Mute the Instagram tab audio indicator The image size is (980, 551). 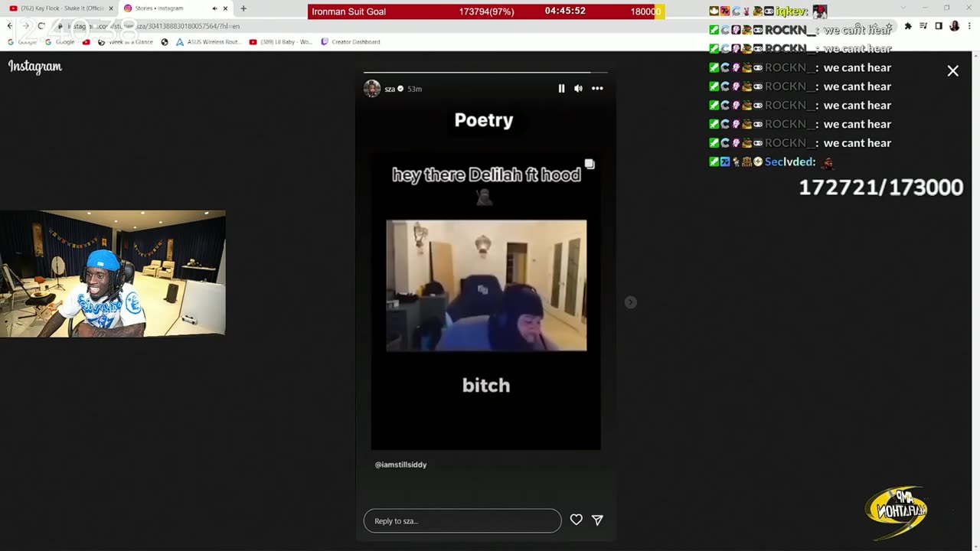point(214,8)
